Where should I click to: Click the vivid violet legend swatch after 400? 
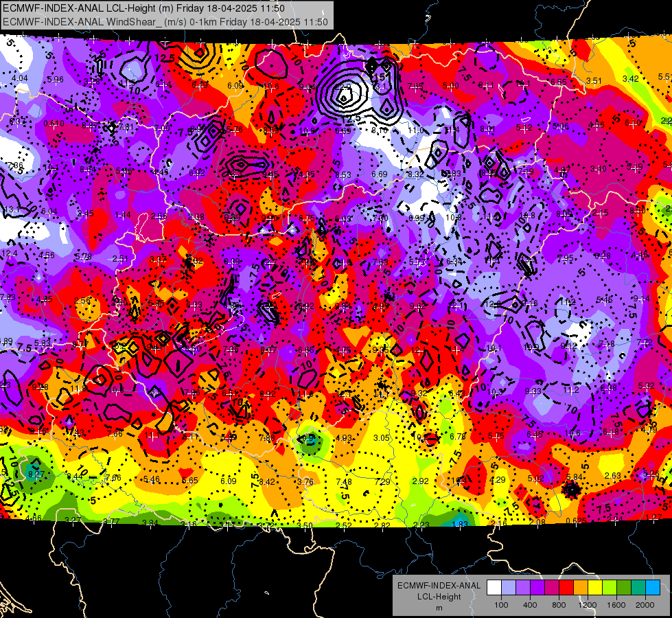click(537, 588)
